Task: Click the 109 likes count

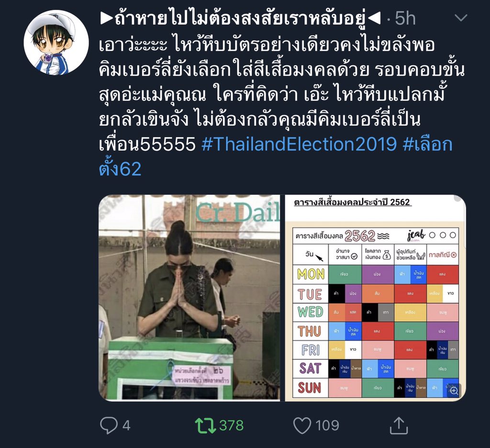Action: pyautogui.click(x=327, y=426)
